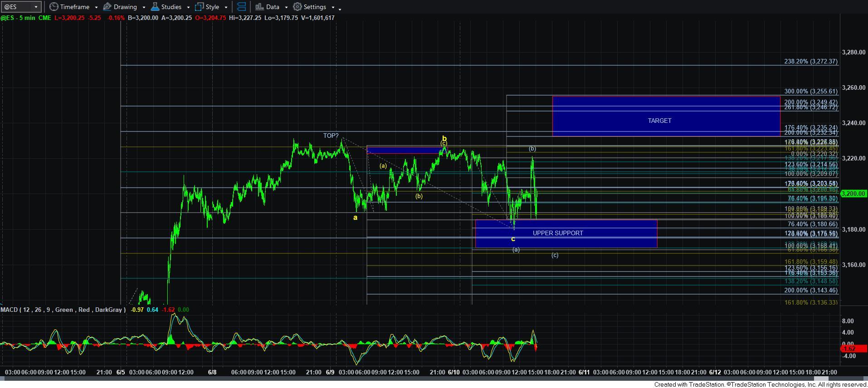This screenshot has width=868, height=388.
Task: Click the -4.00 MACD axis label
Action: 848,356
